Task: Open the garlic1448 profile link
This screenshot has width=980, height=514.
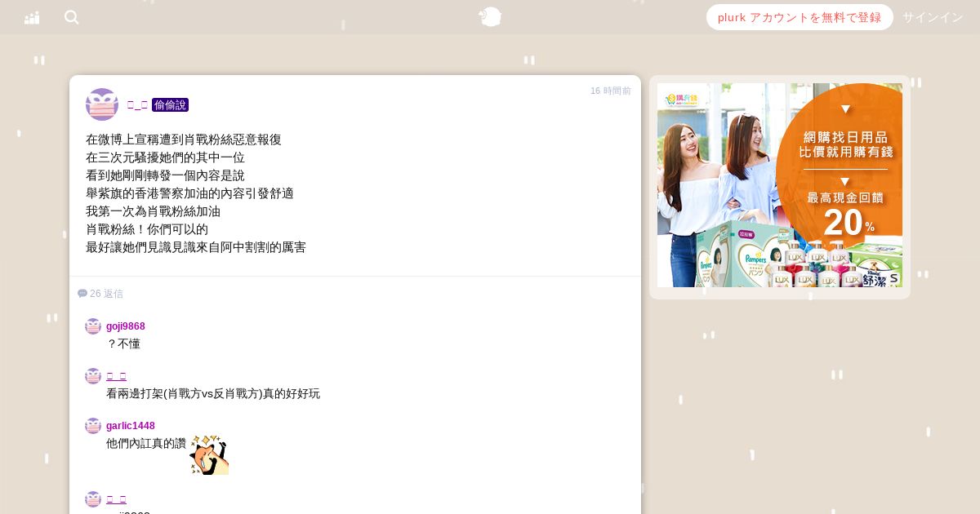Action: click(x=131, y=426)
